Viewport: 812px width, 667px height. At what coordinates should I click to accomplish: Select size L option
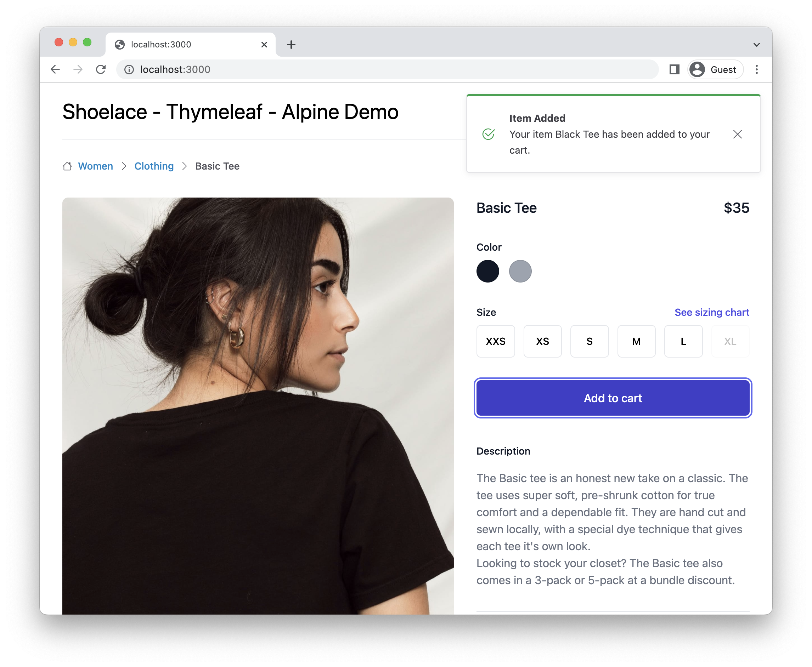[683, 341]
